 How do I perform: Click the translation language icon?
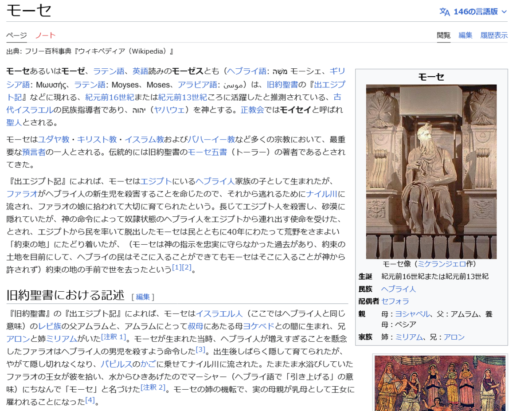(445, 12)
